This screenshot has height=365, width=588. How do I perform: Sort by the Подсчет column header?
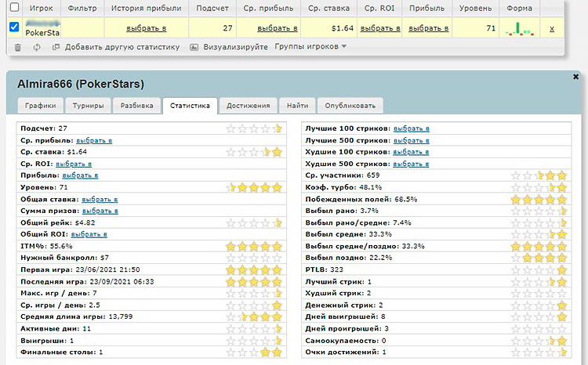pyautogui.click(x=212, y=8)
